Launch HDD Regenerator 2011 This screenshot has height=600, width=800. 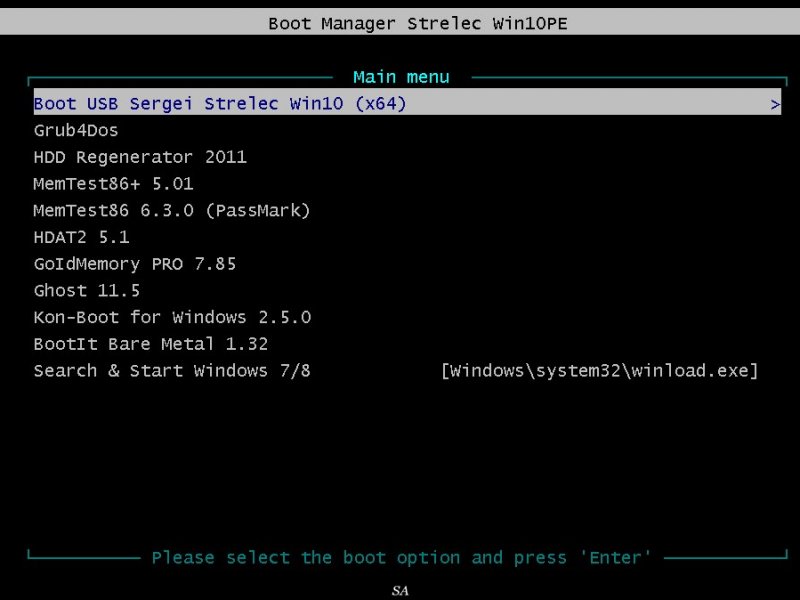(x=140, y=157)
